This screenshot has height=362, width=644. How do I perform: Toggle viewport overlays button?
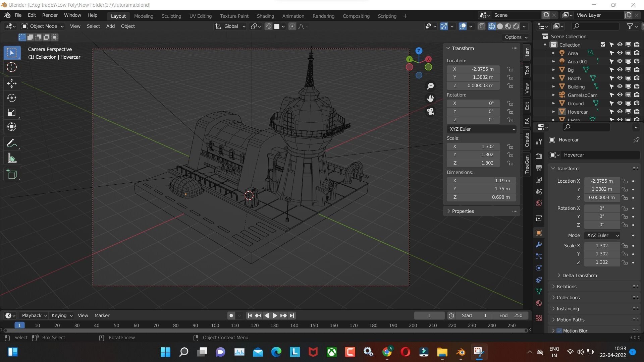tap(463, 26)
